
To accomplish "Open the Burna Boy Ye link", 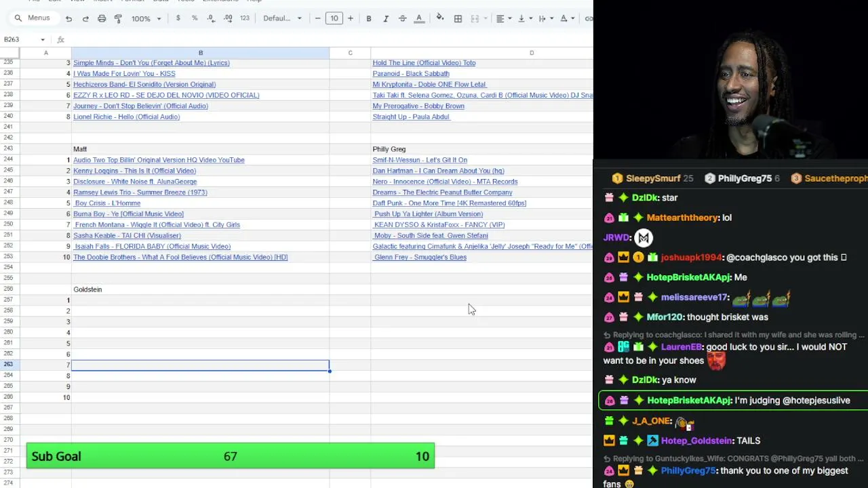I will pos(128,214).
